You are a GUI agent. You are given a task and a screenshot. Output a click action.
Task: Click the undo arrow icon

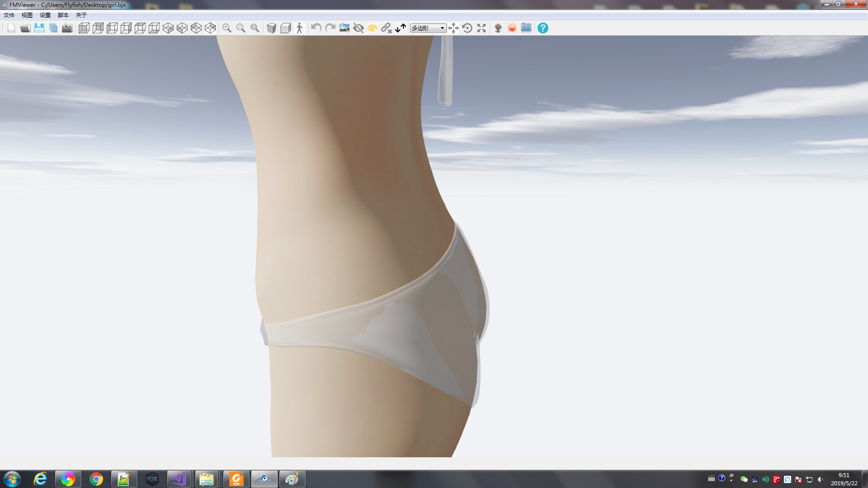[x=316, y=28]
